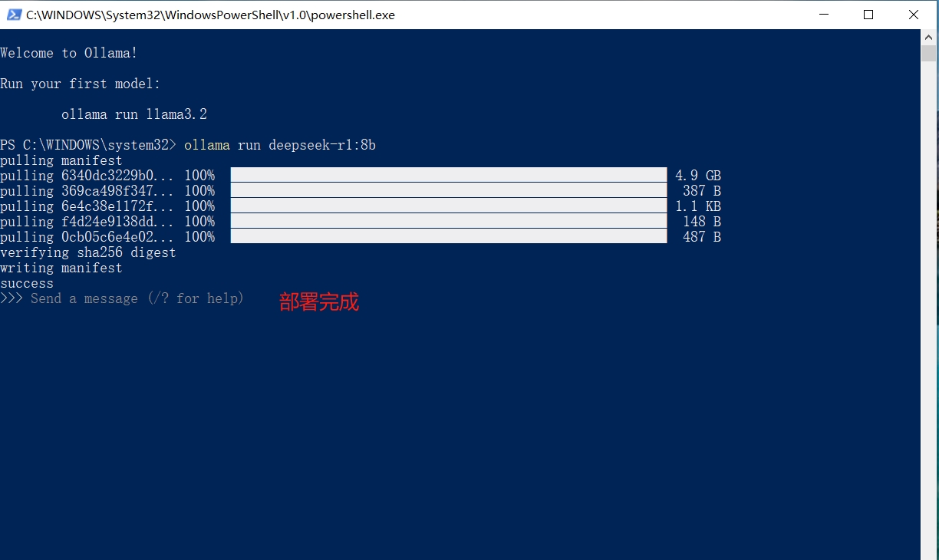Screen dimensions: 939x560
Task: Click the 'pulling 6e4c38e1172f...' line
Action: 361,206
